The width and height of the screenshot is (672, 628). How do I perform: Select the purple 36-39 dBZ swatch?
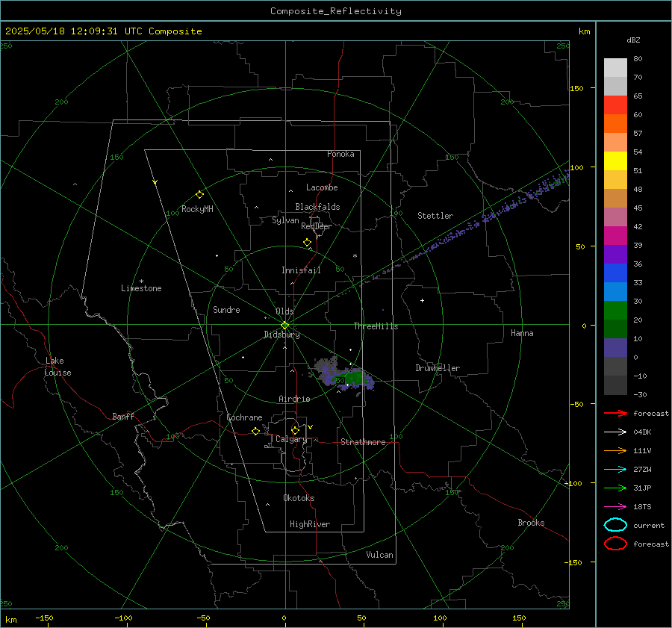(x=615, y=254)
